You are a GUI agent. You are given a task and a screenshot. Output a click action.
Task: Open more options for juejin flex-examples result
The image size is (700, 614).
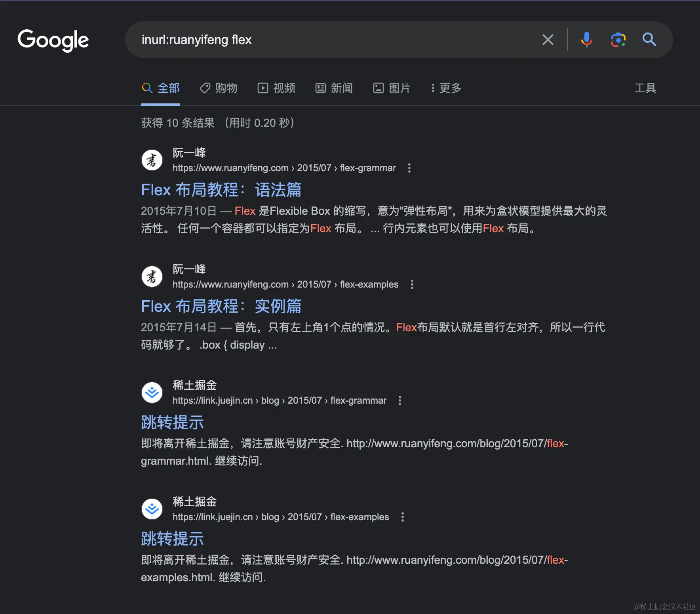coord(403,517)
